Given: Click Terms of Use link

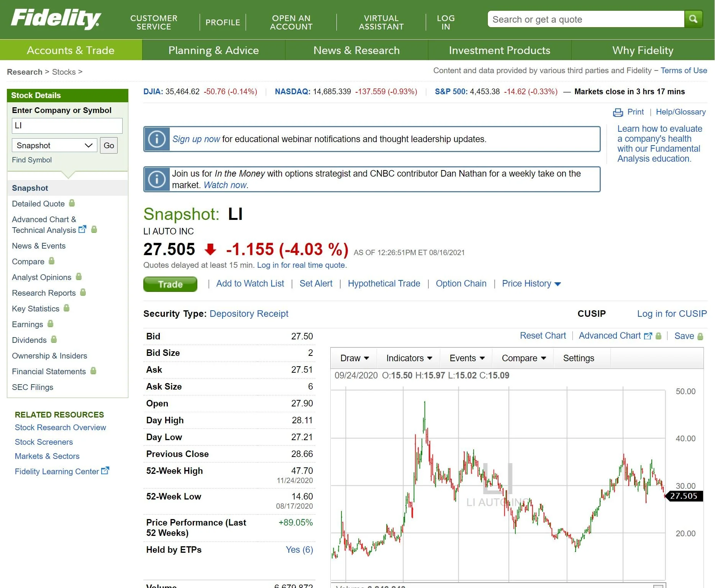Looking at the screenshot, I should pos(684,70).
